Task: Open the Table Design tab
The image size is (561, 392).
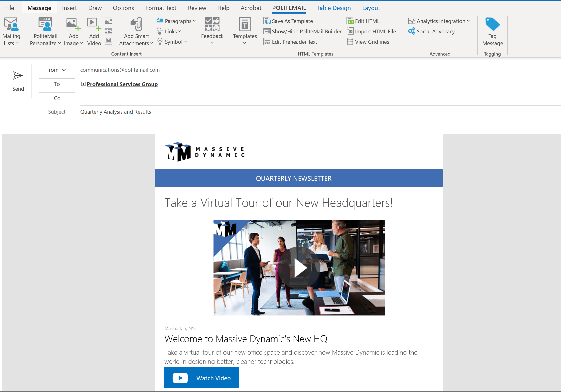Action: click(x=334, y=8)
